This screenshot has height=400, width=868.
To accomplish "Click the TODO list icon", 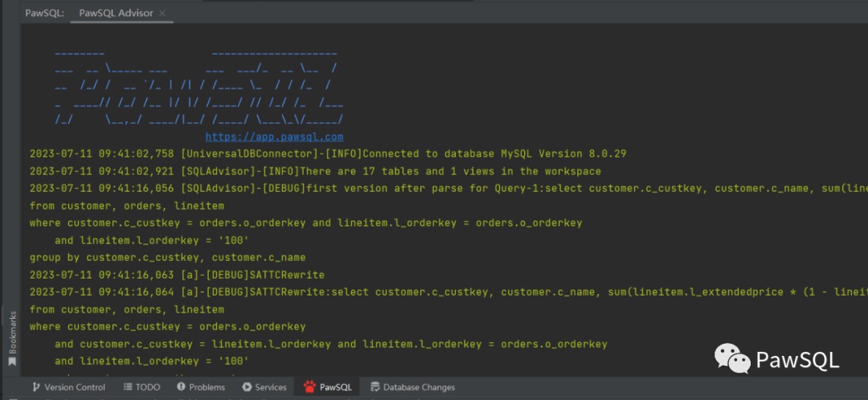I will (129, 387).
